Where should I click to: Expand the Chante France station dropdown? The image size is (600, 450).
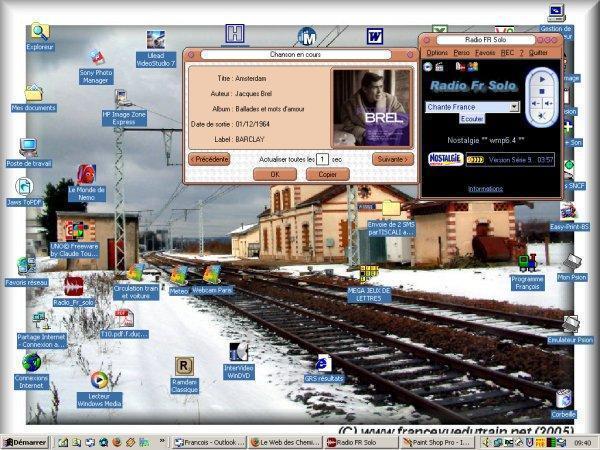(x=514, y=106)
